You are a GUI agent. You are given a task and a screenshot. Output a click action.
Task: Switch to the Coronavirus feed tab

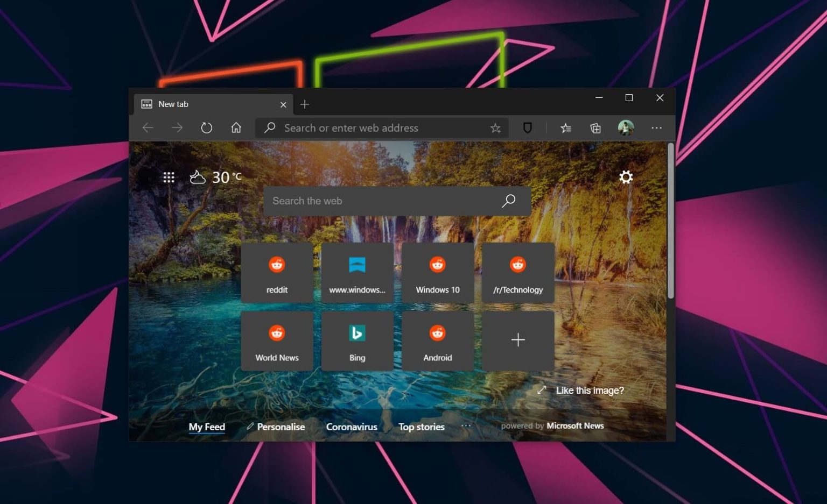point(352,427)
